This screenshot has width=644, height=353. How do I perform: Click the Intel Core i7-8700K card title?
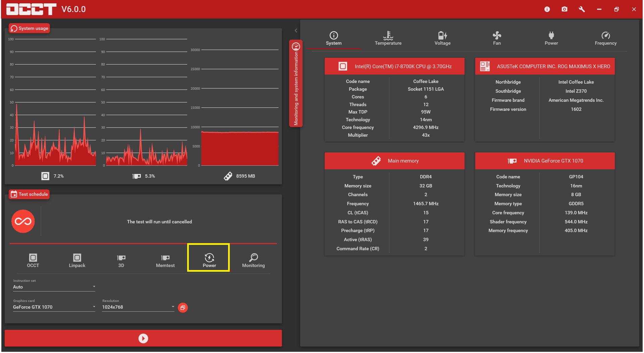point(403,67)
